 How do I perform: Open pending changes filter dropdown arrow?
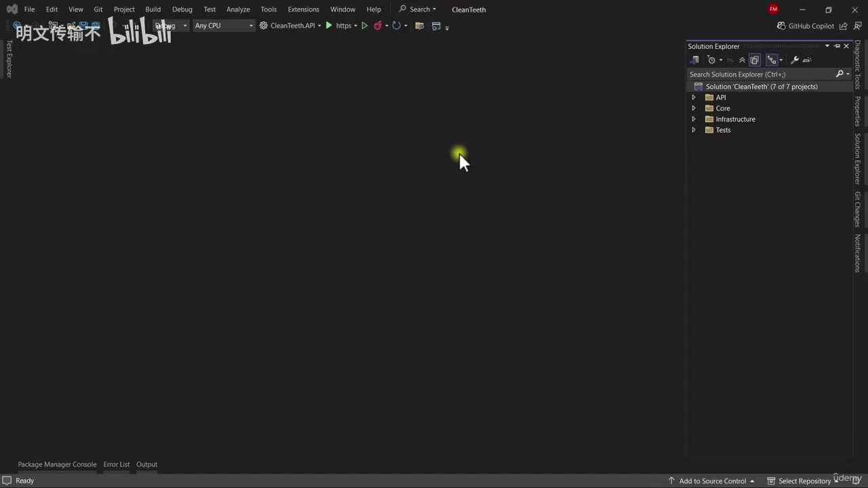(721, 60)
